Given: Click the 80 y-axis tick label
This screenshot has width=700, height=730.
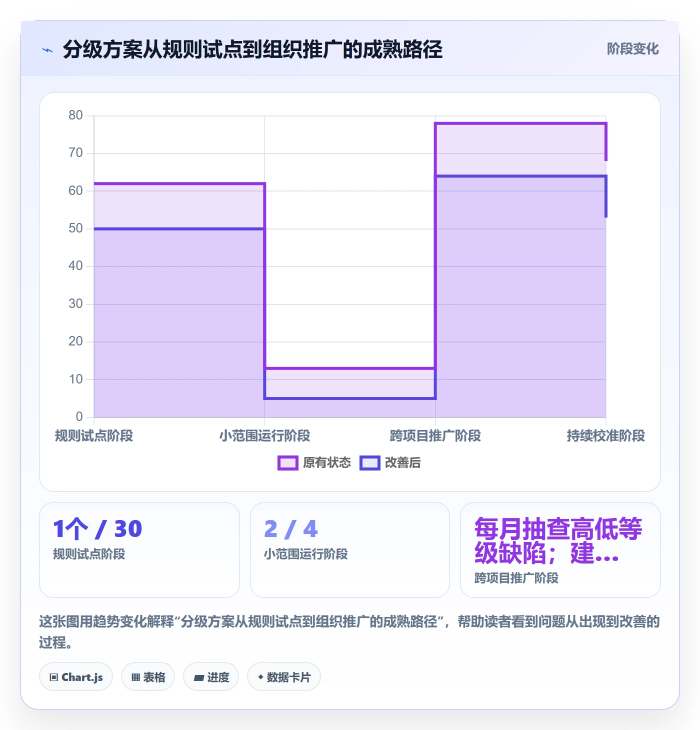Looking at the screenshot, I should (x=75, y=115).
